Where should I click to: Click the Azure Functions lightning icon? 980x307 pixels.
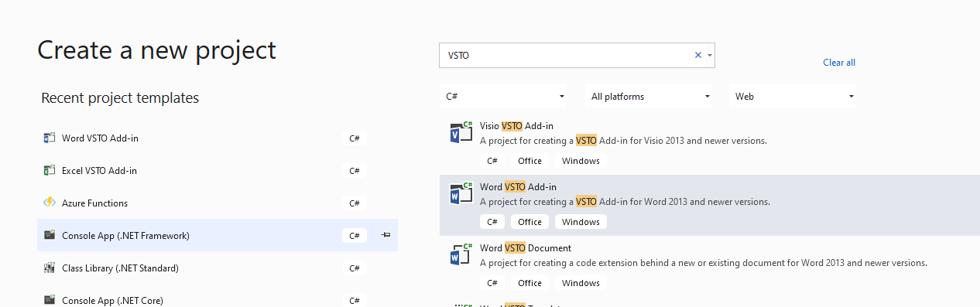(50, 203)
